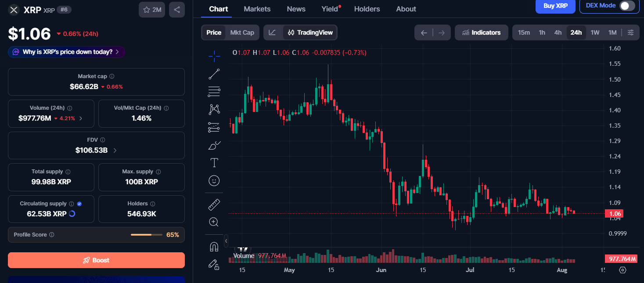
Task: Open the Indicators menu
Action: [x=481, y=32]
